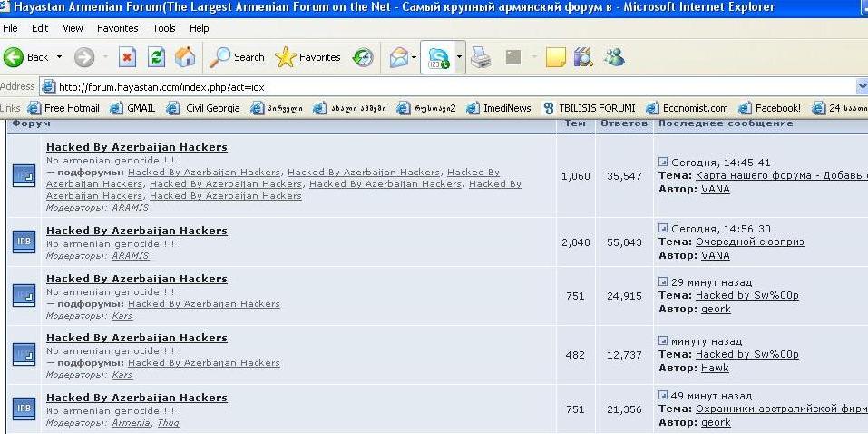Click last-post icon beside Сегодня, 14:45:41
Viewport: 868px width, 434px height.
pos(663,162)
